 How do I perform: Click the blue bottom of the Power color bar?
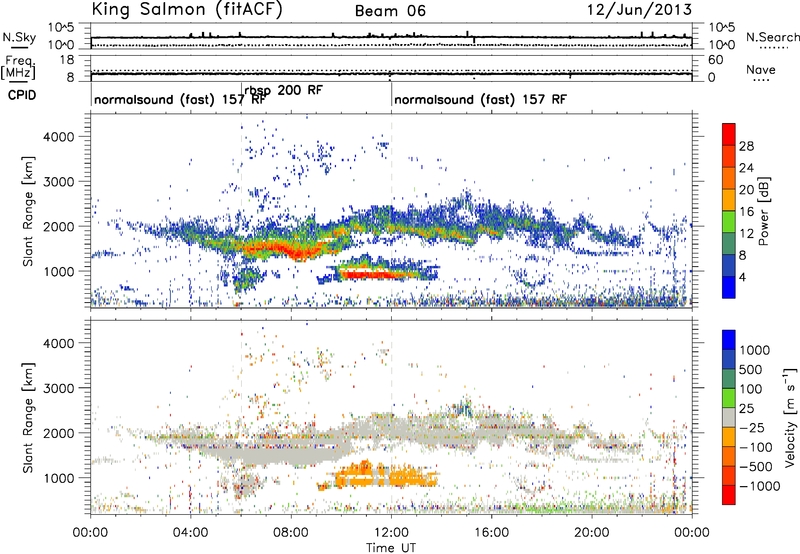click(729, 288)
